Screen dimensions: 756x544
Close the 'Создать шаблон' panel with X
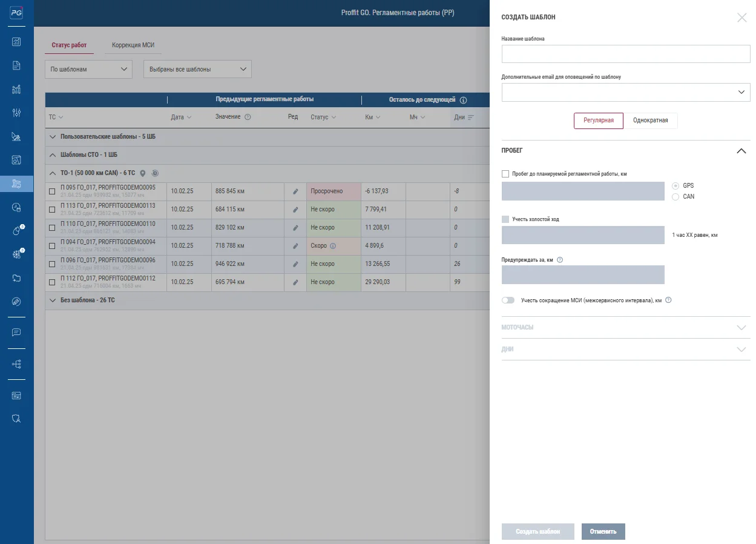point(741,18)
